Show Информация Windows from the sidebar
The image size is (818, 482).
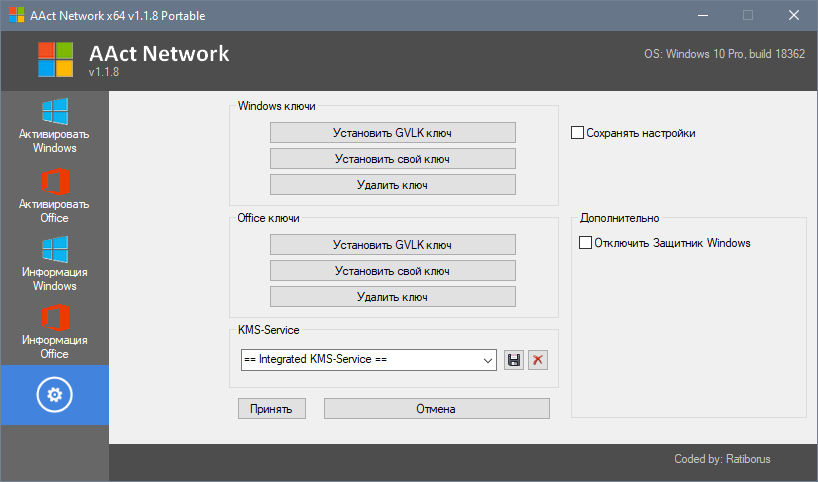[x=54, y=264]
